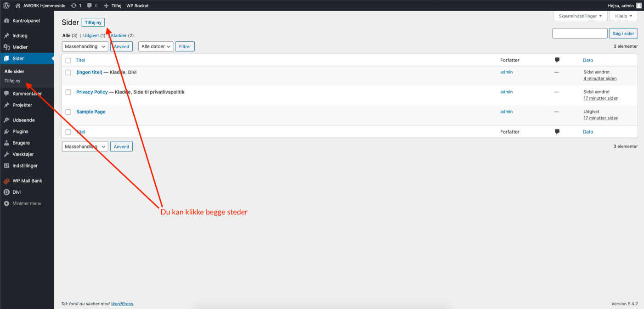Show Alle pages filter

(x=67, y=35)
